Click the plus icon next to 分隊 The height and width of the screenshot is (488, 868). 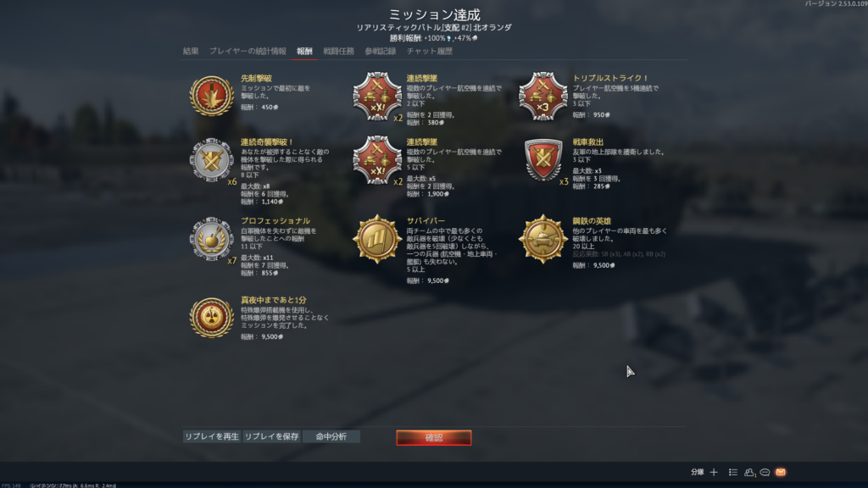714,472
